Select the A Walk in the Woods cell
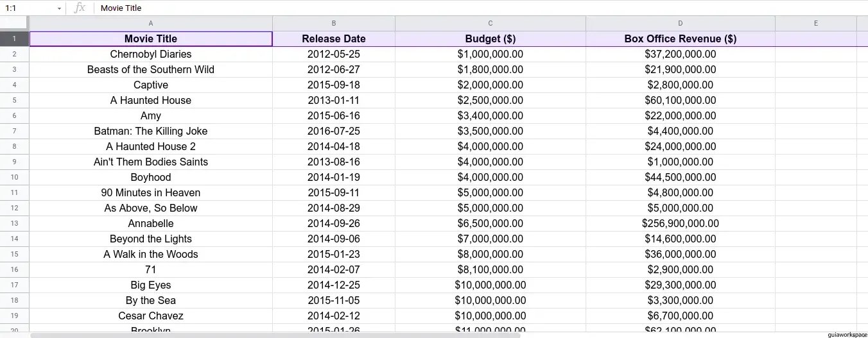This screenshot has width=868, height=338. click(x=151, y=254)
